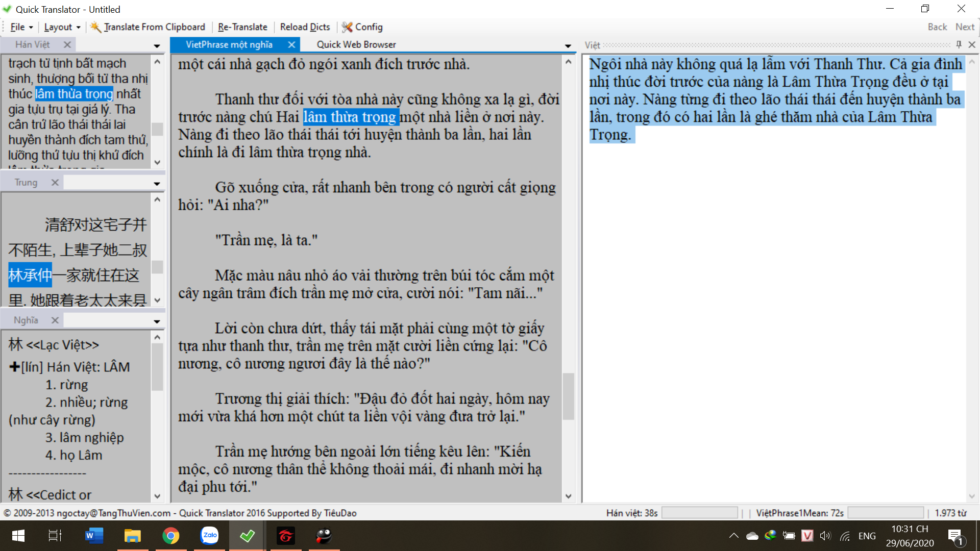Open Zalo from the taskbar
The width and height of the screenshot is (980, 551).
click(209, 536)
